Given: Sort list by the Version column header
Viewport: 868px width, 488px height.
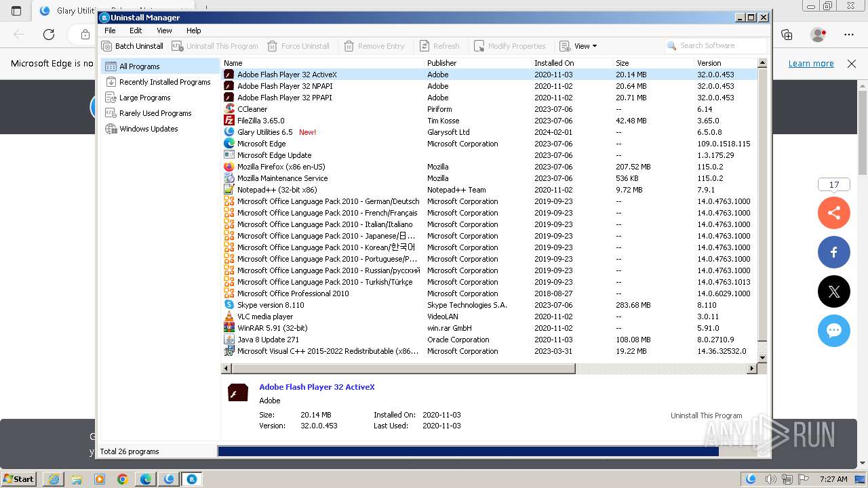Looking at the screenshot, I should point(726,63).
